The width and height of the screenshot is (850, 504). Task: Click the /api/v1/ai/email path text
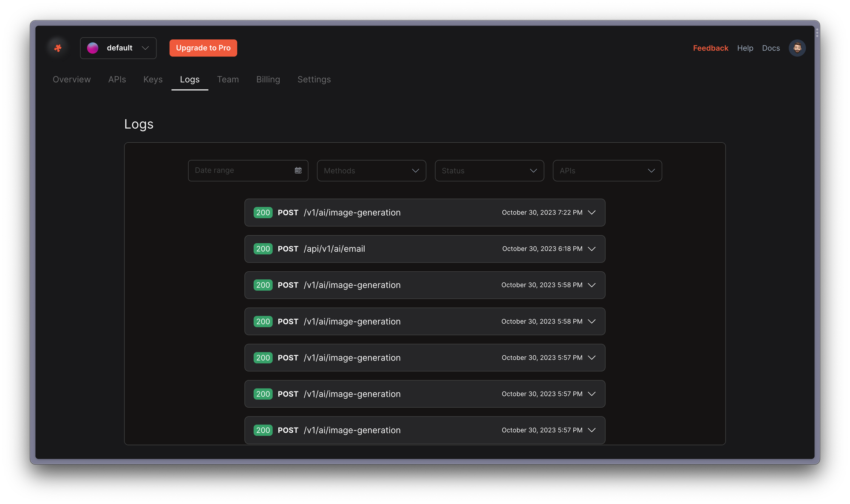pyautogui.click(x=334, y=249)
